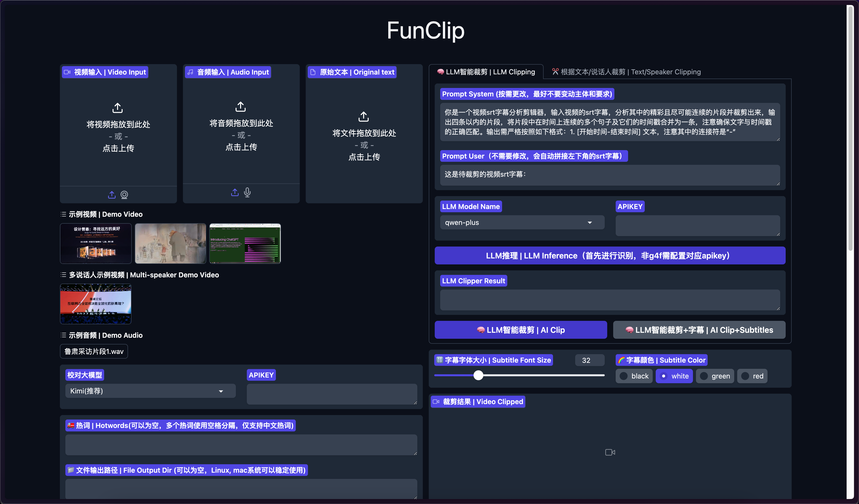This screenshot has width=859, height=504.
Task: Open the LLM Model Name dropdown (qwen-plus)
Action: pyautogui.click(x=521, y=222)
